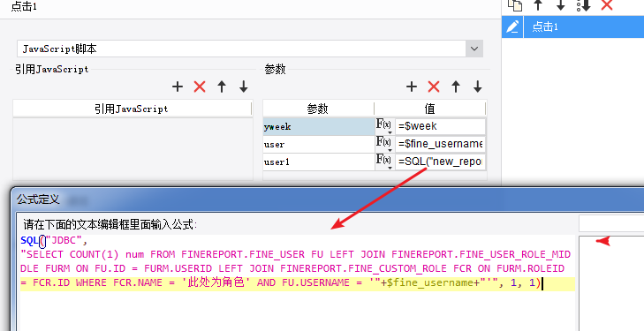
Task: Move event up in the event list
Action: [538, 5]
